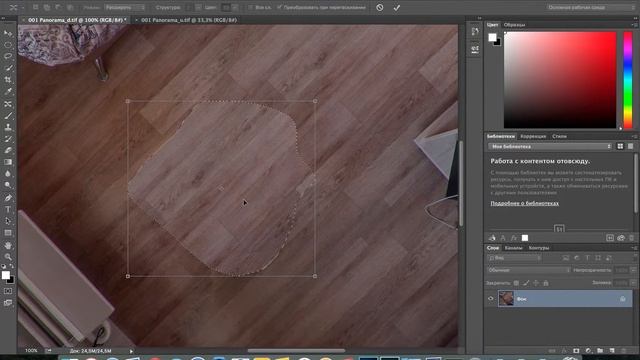Select the Lasso tool
The width and height of the screenshot is (640, 360).
[x=8, y=56]
